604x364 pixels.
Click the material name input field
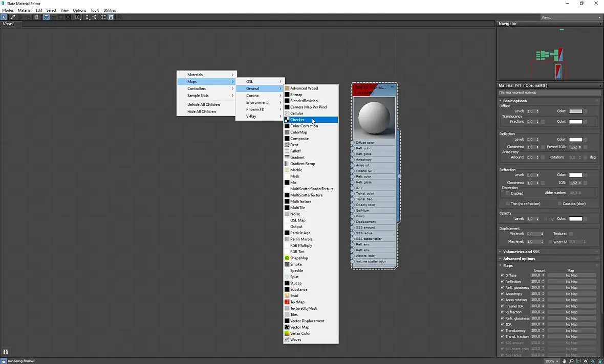549,93
